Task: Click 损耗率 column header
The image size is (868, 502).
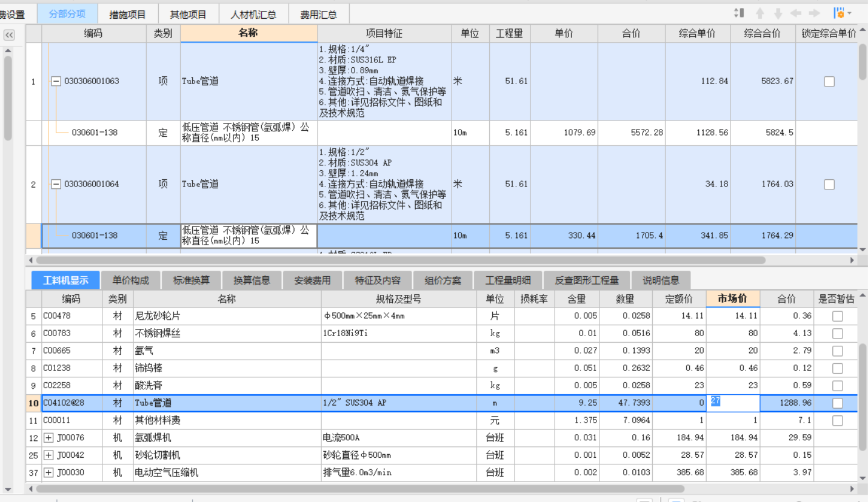Action: pos(534,299)
